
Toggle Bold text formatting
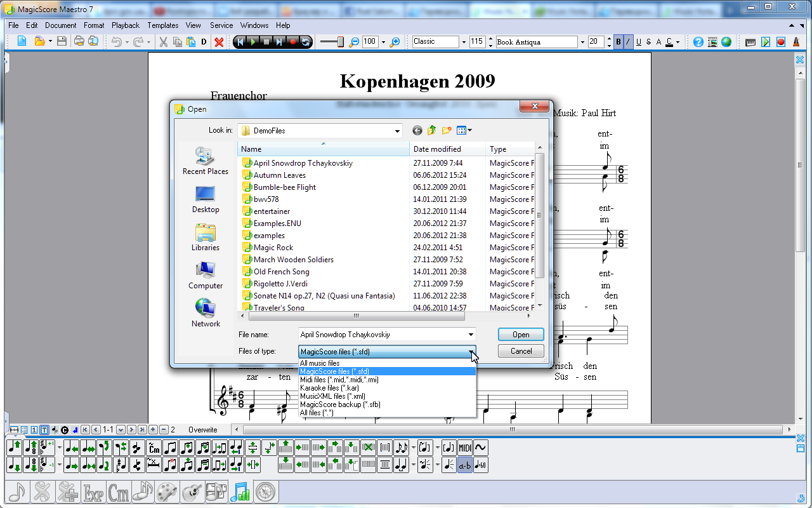coord(619,42)
